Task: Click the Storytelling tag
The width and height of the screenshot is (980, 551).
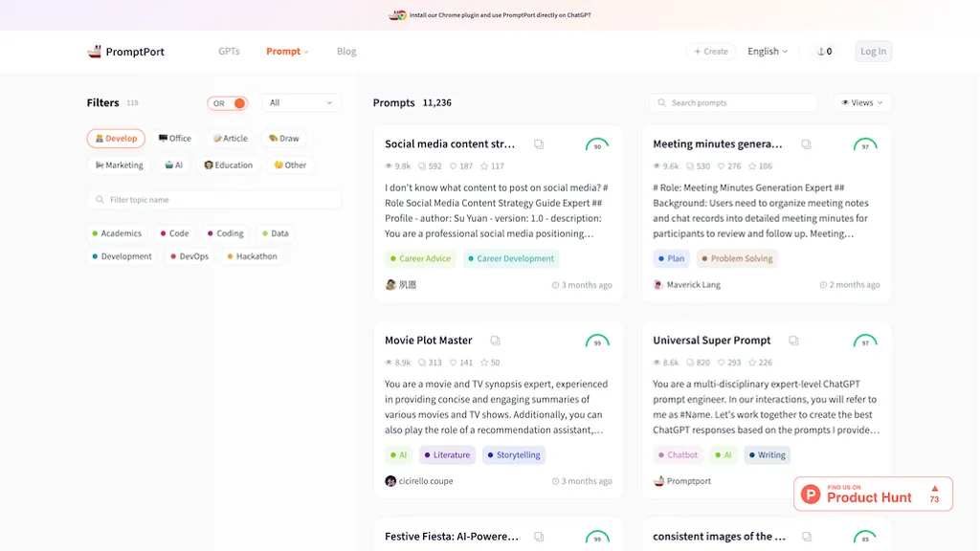Action: (x=514, y=454)
